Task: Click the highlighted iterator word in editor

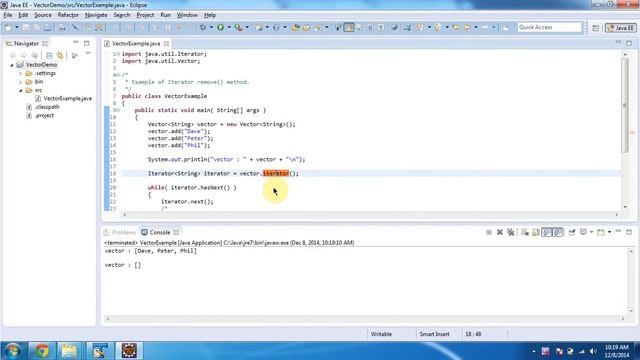Action: point(276,173)
